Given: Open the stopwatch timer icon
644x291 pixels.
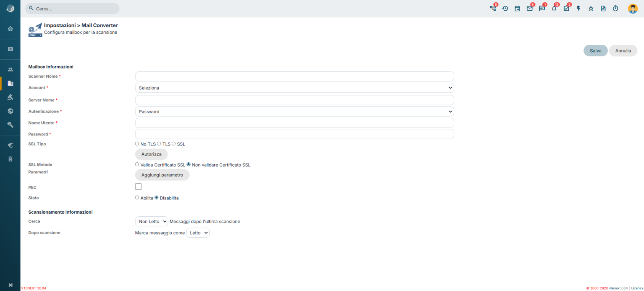Looking at the screenshot, I should (616, 8).
